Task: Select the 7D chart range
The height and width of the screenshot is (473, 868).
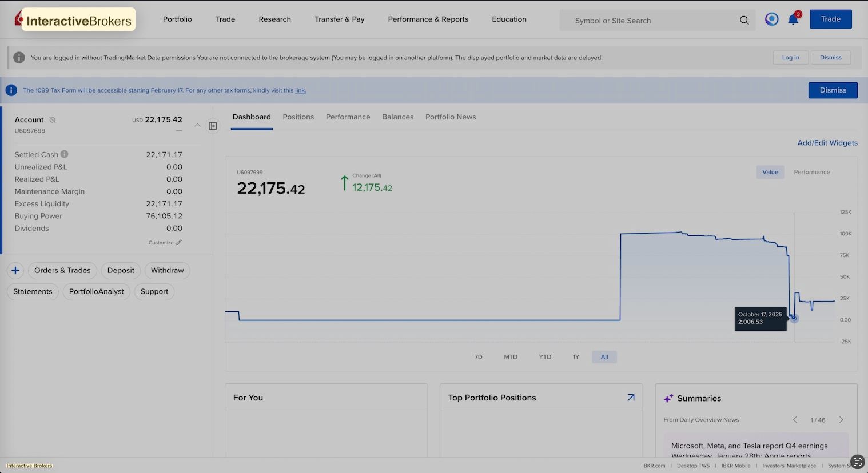Action: pyautogui.click(x=479, y=357)
